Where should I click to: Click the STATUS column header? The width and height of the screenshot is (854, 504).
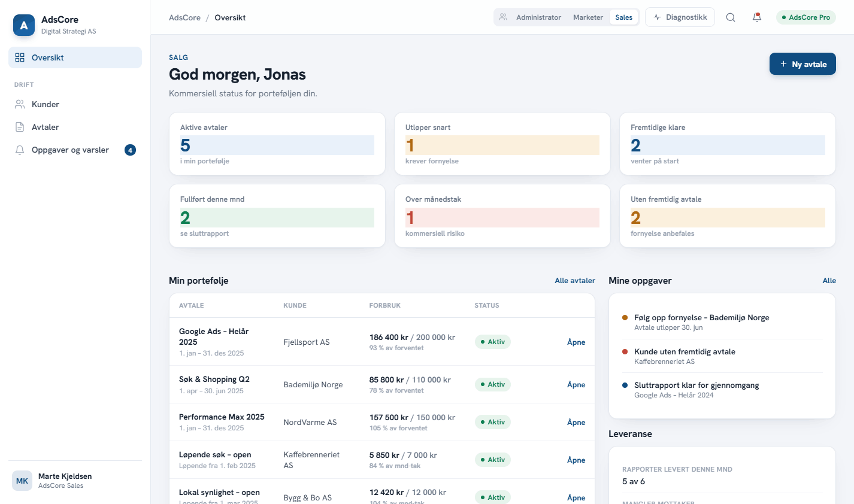coord(487,305)
